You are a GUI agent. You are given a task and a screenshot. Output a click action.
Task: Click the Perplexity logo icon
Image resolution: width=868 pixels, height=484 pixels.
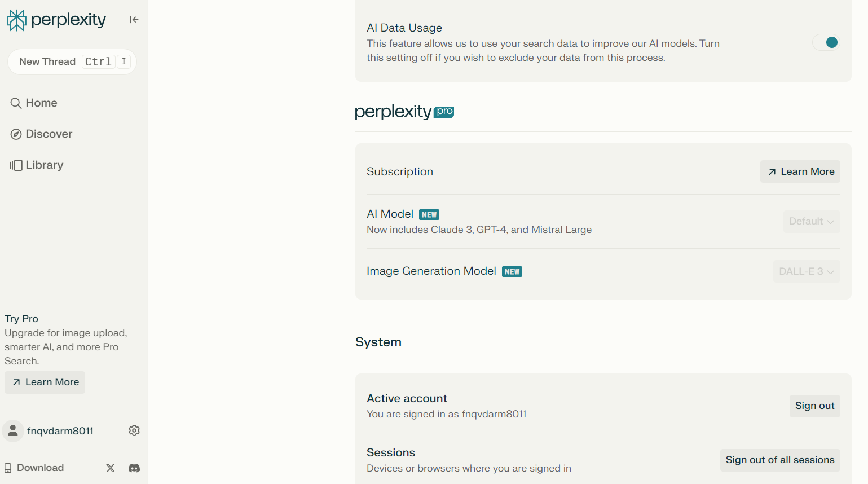click(16, 20)
